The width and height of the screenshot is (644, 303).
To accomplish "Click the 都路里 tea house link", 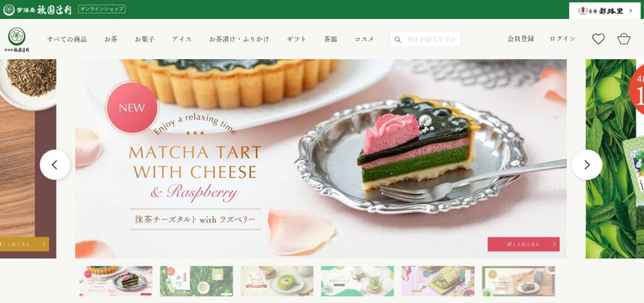I will tap(604, 11).
